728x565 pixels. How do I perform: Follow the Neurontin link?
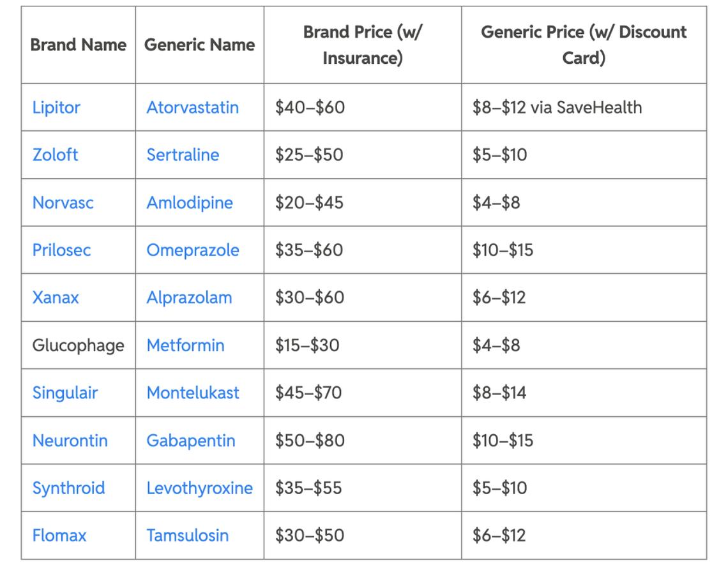click(x=70, y=441)
